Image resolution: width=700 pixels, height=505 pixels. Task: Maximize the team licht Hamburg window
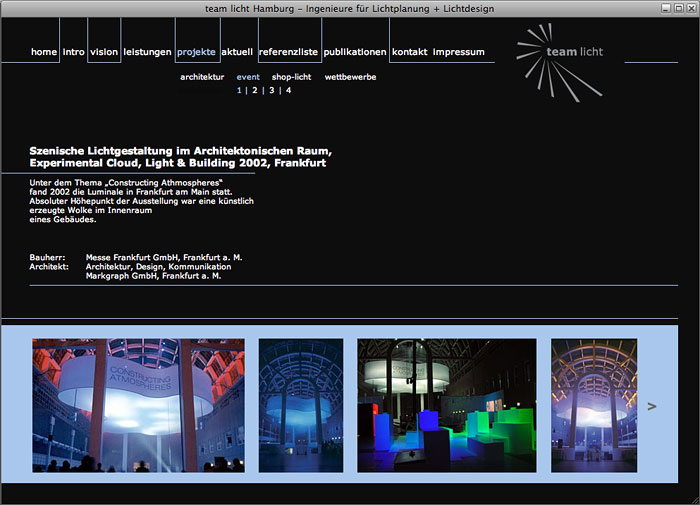click(679, 8)
